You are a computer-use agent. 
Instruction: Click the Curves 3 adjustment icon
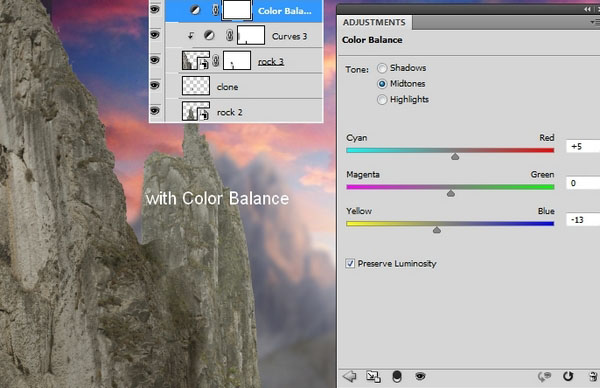[x=209, y=36]
